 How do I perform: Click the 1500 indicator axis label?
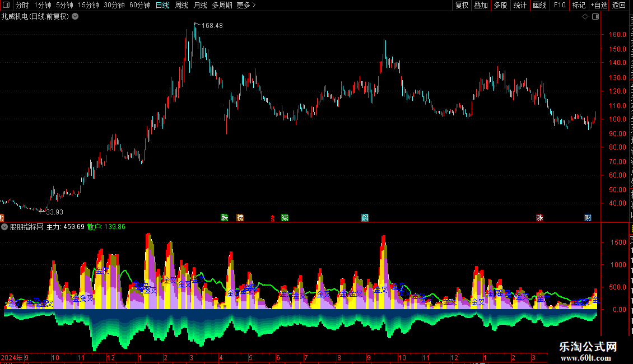click(x=618, y=242)
